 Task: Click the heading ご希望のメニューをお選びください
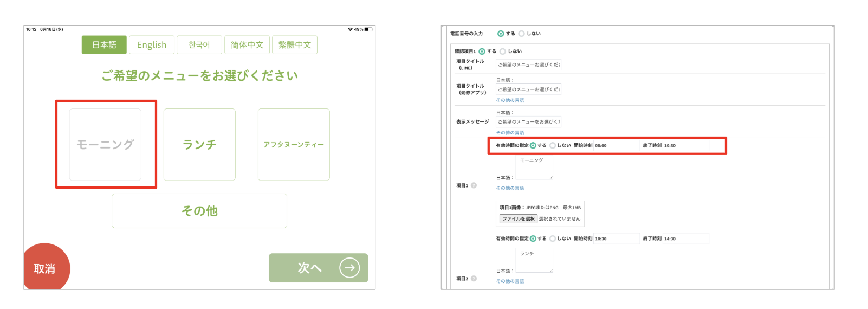click(x=200, y=76)
